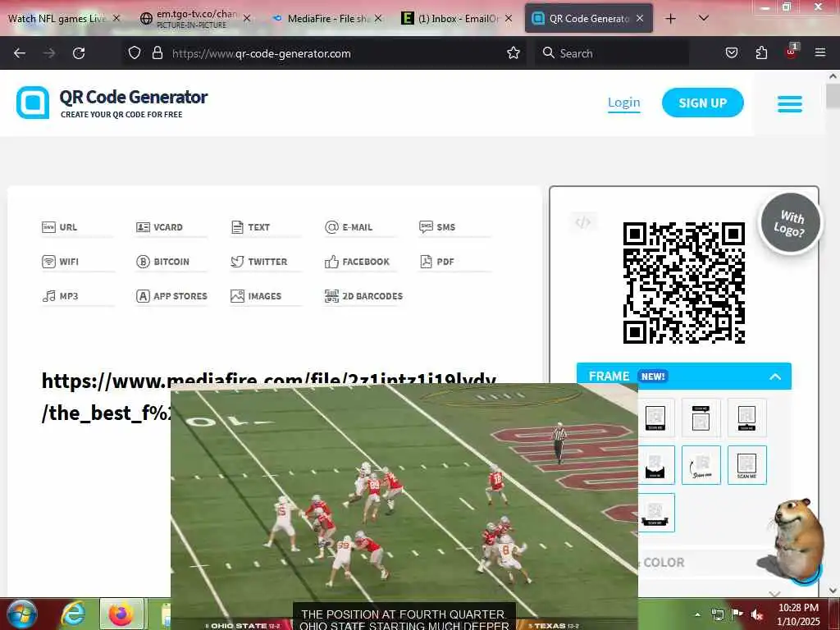Screen dimensions: 840x630
Task: Choose the E-MAIL QR code type
Action: (x=349, y=227)
